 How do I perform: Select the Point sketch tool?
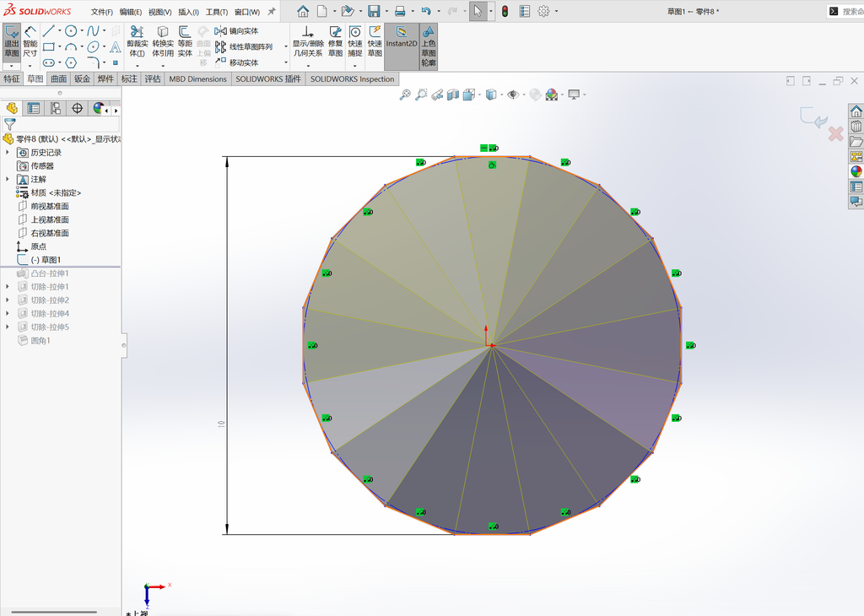click(x=115, y=62)
